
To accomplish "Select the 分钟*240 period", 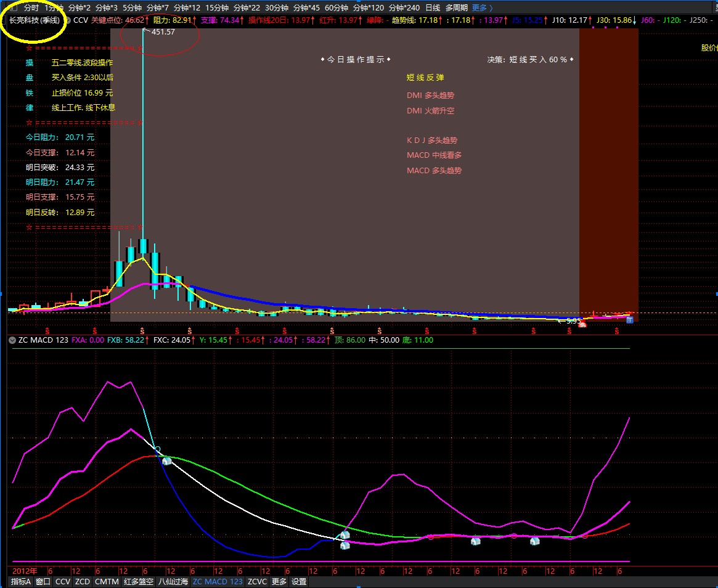I will pyautogui.click(x=404, y=8).
